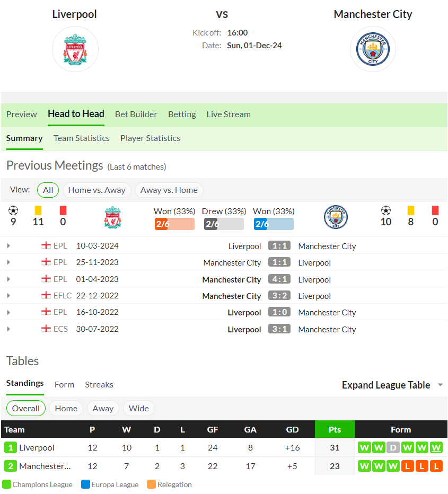Click Manchester City's red card icon
Screen dimensions: 448x494
435,210
